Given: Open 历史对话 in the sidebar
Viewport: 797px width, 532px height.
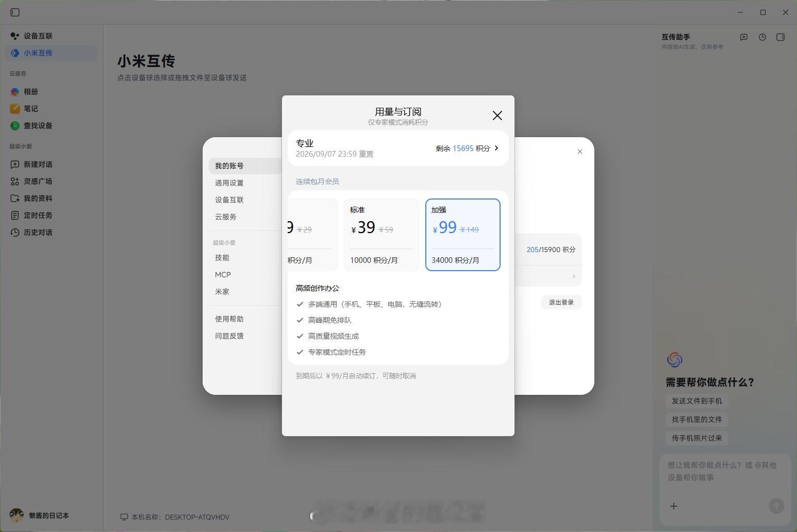Looking at the screenshot, I should tap(52, 232).
